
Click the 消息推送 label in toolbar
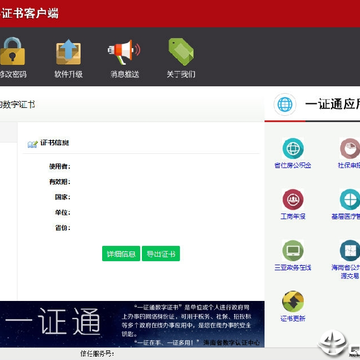pyautogui.click(x=125, y=74)
